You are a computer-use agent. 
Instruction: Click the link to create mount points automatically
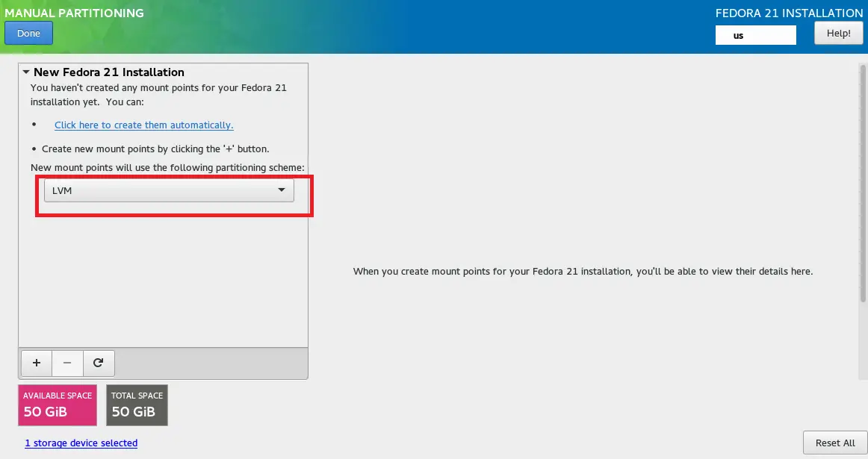tap(144, 125)
